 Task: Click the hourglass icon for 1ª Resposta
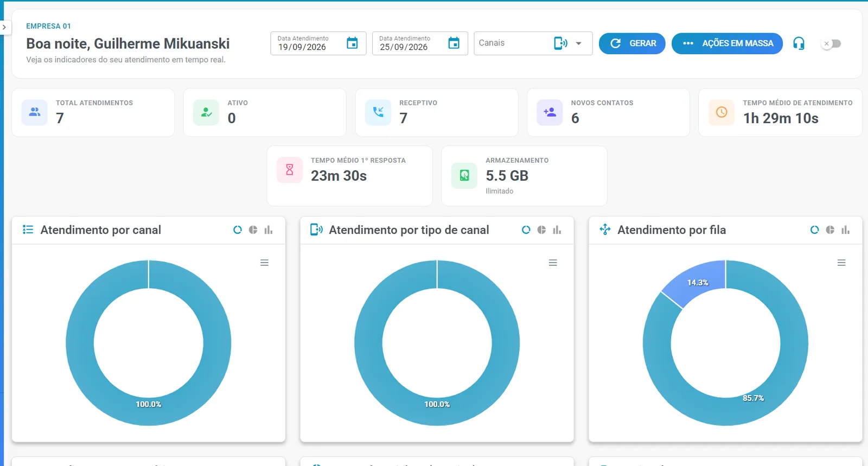point(290,170)
